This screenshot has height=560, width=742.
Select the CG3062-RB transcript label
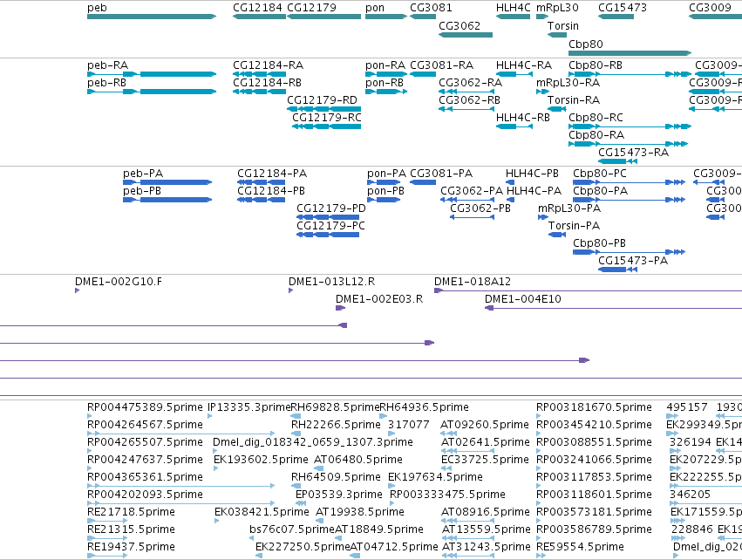click(469, 100)
